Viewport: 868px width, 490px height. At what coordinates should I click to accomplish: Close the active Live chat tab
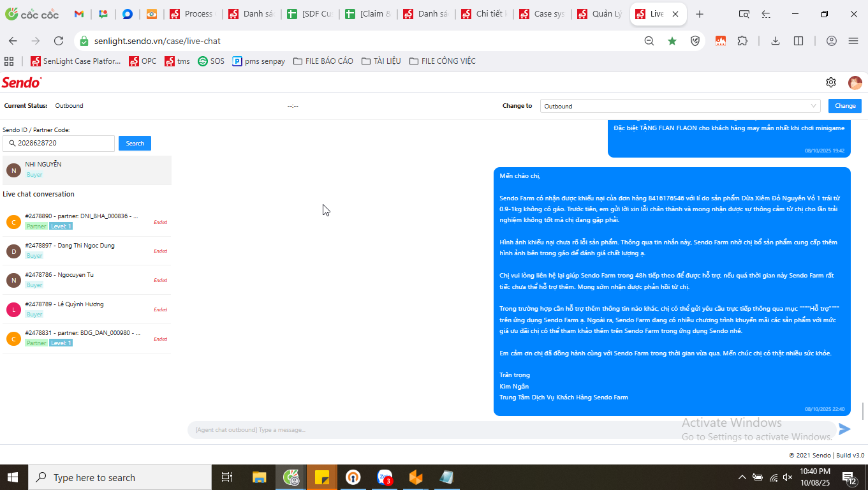pyautogui.click(x=676, y=14)
